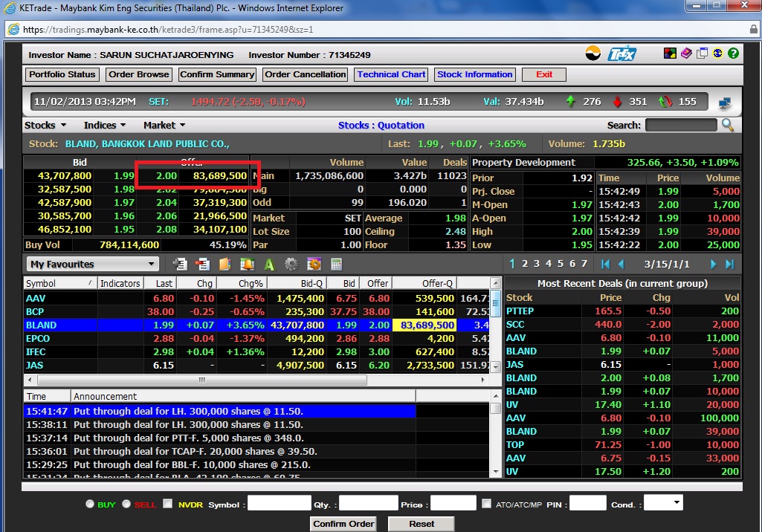Open the Stocks dropdown menu
The height and width of the screenshot is (532, 762).
coord(45,126)
